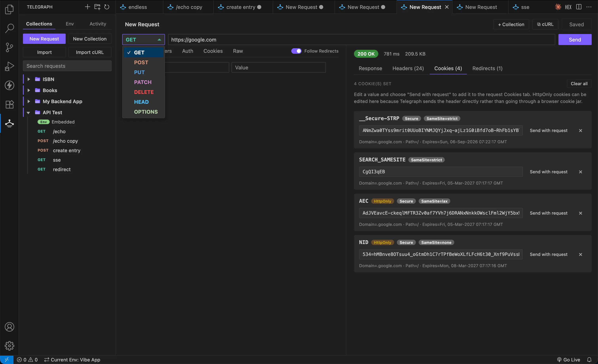Open the Response tab
The height and width of the screenshot is (364, 598).
[370, 68]
